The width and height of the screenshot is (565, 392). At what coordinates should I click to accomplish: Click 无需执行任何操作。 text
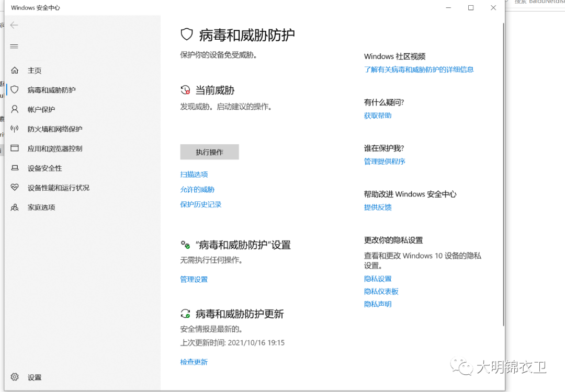(x=211, y=260)
